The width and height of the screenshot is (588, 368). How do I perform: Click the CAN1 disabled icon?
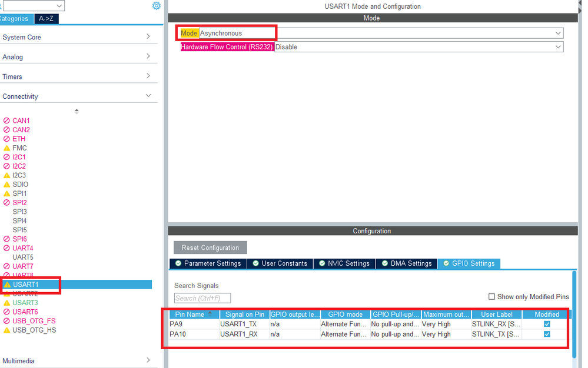pyautogui.click(x=6, y=121)
